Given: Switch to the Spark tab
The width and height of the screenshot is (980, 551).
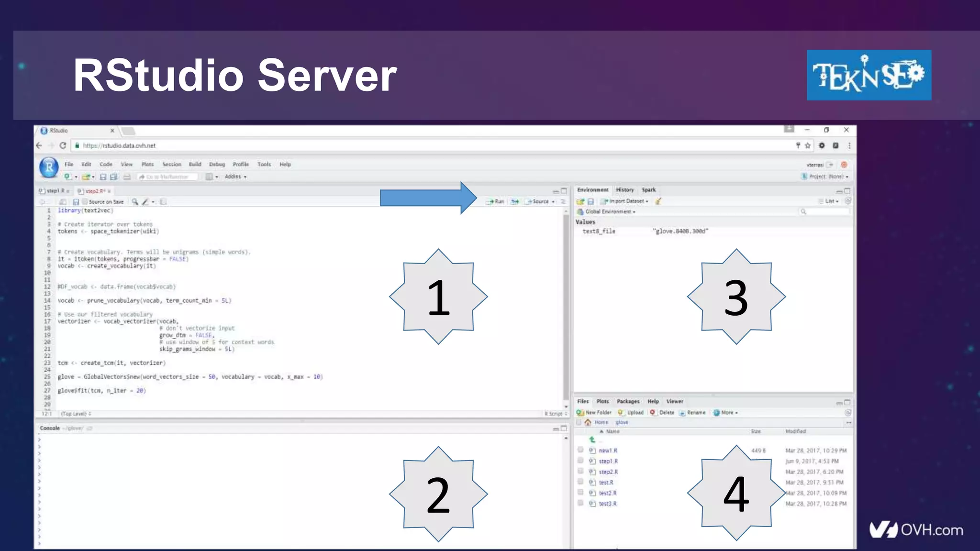Looking at the screenshot, I should coord(649,189).
